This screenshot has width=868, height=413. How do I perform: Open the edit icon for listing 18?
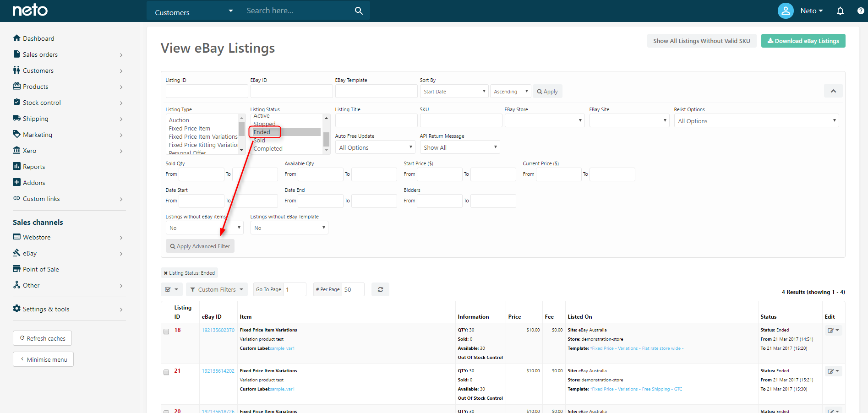click(x=833, y=330)
